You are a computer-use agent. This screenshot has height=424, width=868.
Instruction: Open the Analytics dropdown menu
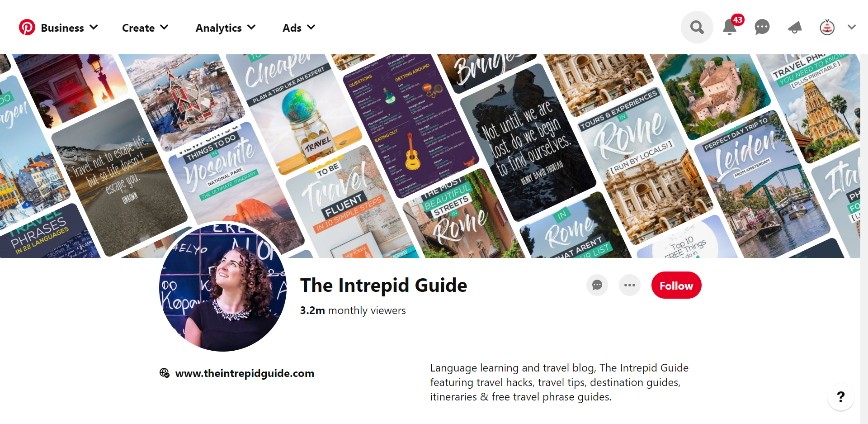[x=226, y=28]
